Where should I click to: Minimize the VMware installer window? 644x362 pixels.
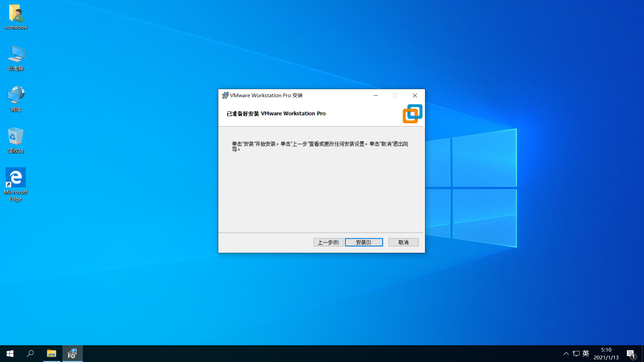click(376, 96)
